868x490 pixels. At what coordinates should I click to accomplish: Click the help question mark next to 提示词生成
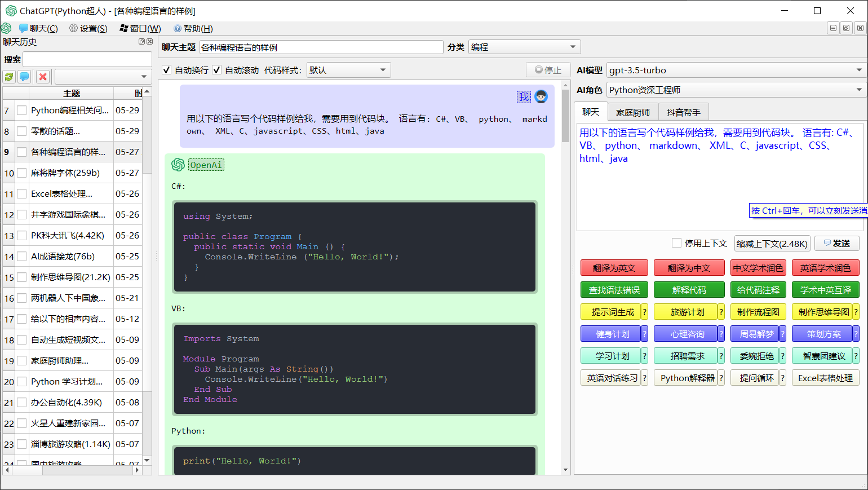click(x=644, y=312)
